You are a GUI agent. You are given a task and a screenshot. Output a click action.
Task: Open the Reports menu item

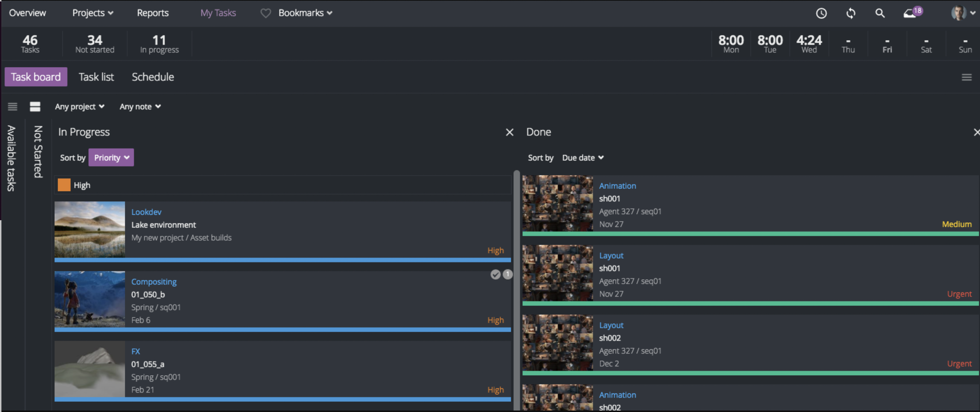click(x=153, y=13)
